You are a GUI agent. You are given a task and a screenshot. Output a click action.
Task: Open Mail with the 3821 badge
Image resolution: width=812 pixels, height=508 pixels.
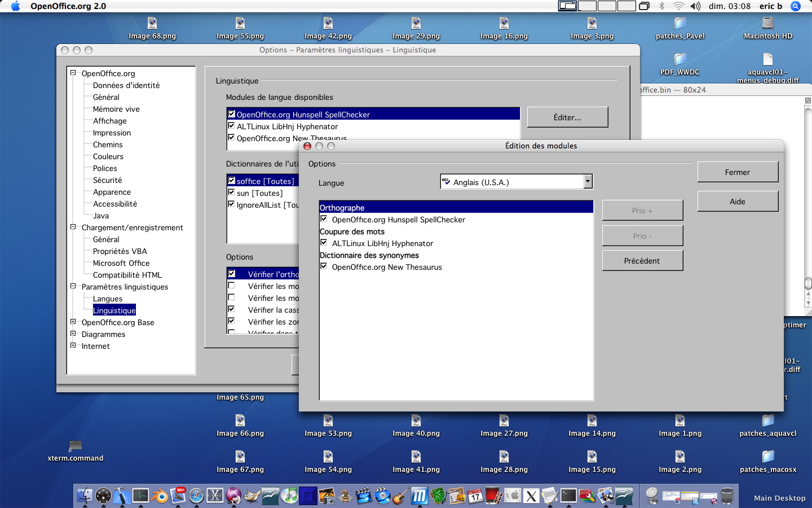pyautogui.click(x=178, y=496)
